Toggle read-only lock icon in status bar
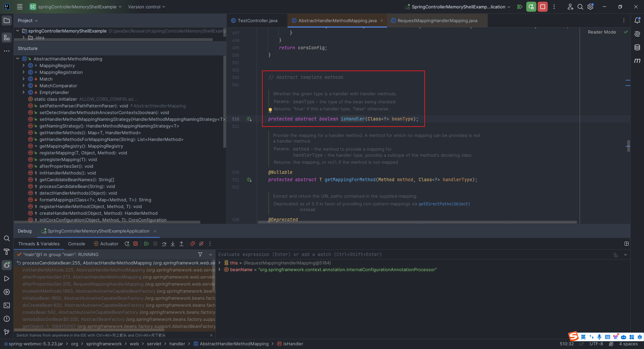The width and height of the screenshot is (644, 349). pyautogui.click(x=611, y=344)
